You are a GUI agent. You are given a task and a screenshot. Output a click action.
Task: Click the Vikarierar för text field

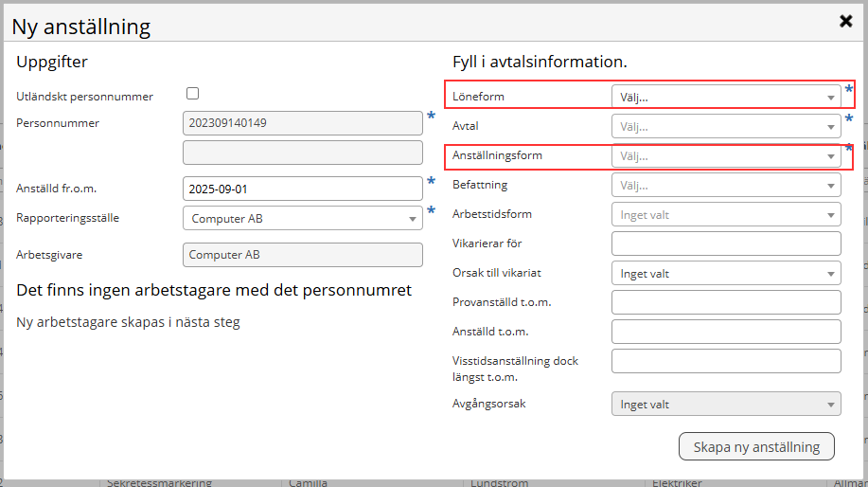pyautogui.click(x=725, y=243)
